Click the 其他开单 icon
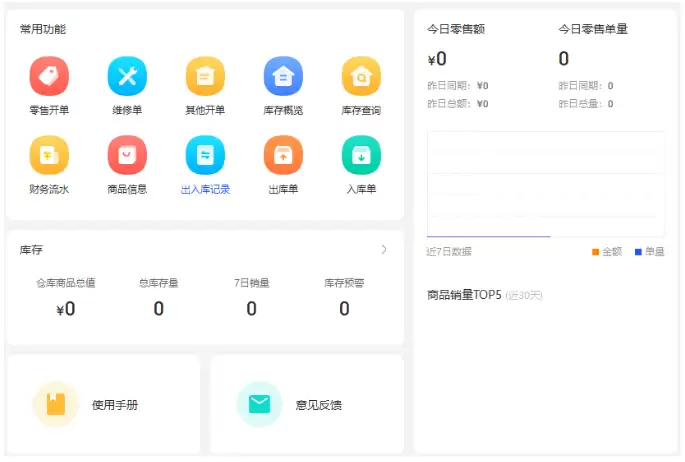Image resolution: width=685 pixels, height=462 pixels. 205,76
